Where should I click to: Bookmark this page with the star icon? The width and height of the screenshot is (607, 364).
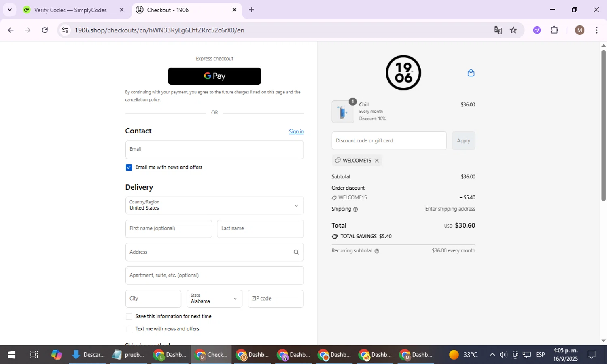pyautogui.click(x=514, y=30)
